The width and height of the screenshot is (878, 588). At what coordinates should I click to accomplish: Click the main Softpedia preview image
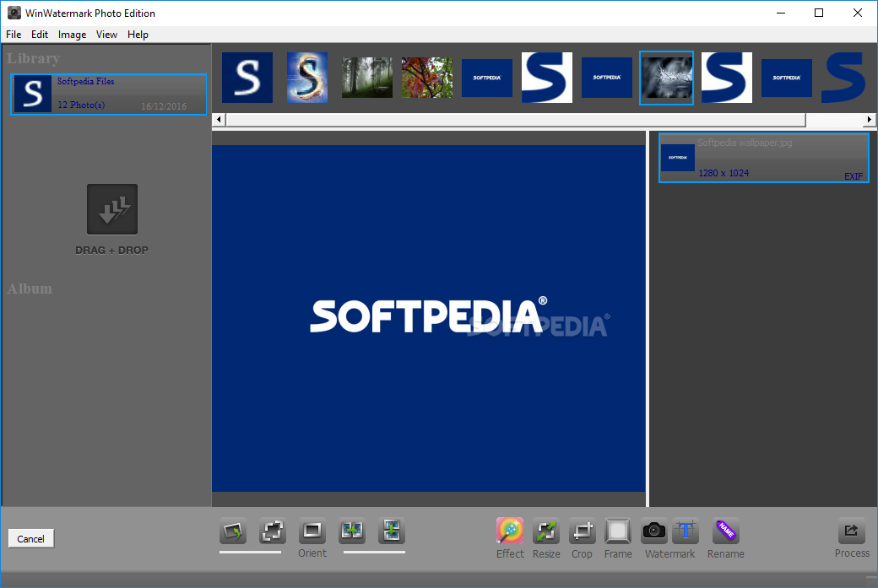click(x=428, y=318)
